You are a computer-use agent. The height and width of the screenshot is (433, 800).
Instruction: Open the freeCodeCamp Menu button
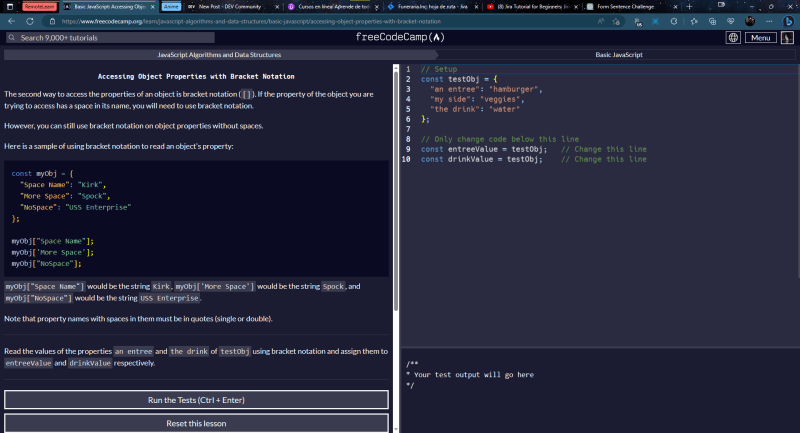pos(760,38)
